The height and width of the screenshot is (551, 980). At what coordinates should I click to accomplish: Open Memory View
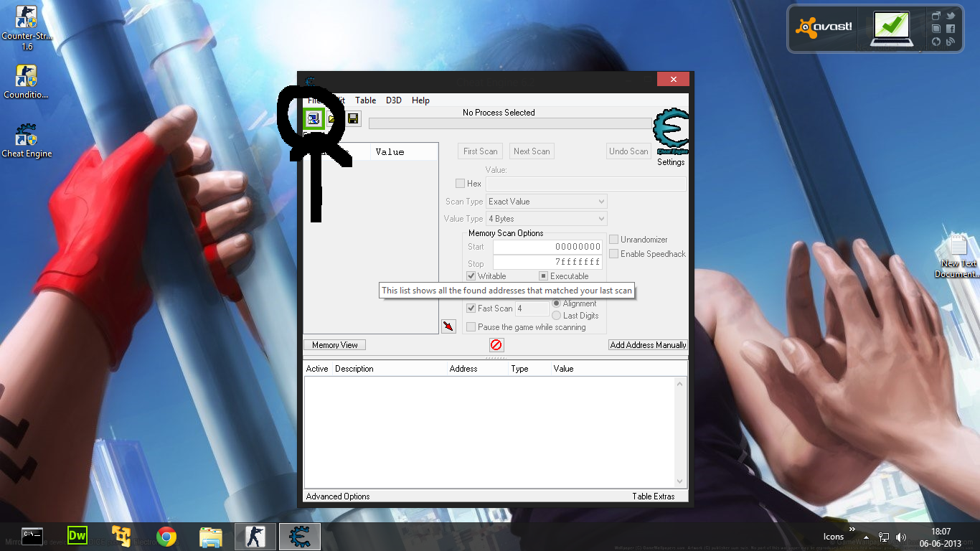(335, 345)
